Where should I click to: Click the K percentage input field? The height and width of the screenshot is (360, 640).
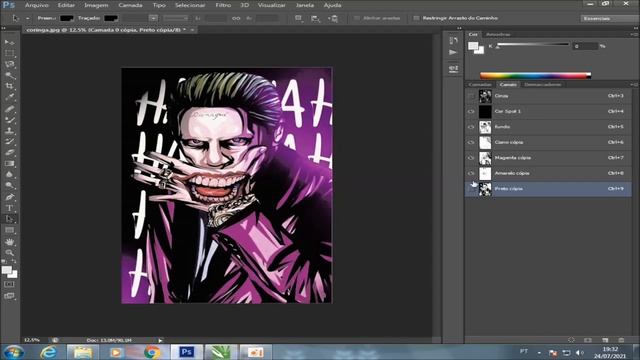point(585,46)
